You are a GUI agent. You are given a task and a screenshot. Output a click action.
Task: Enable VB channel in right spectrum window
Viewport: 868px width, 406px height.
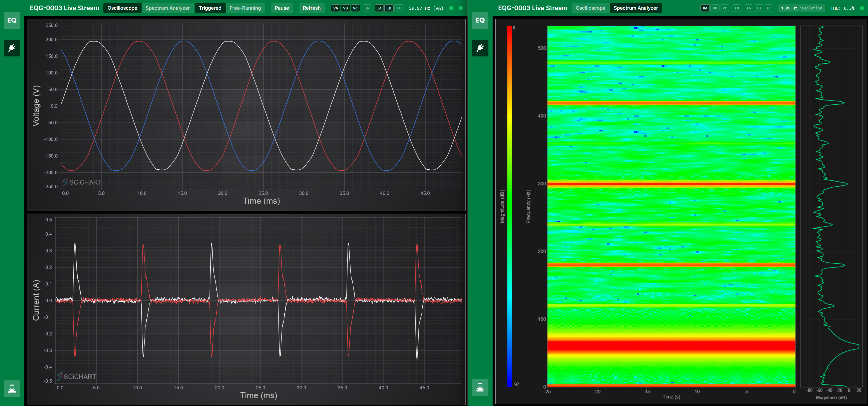[x=715, y=8]
